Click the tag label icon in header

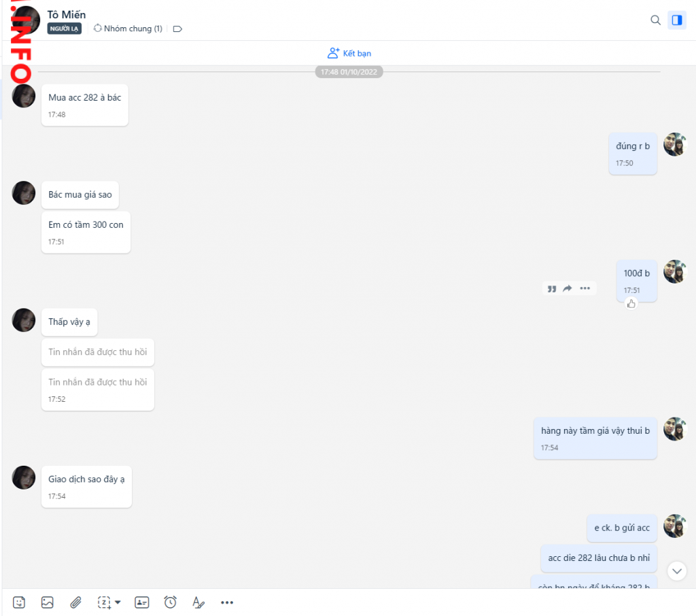177,29
